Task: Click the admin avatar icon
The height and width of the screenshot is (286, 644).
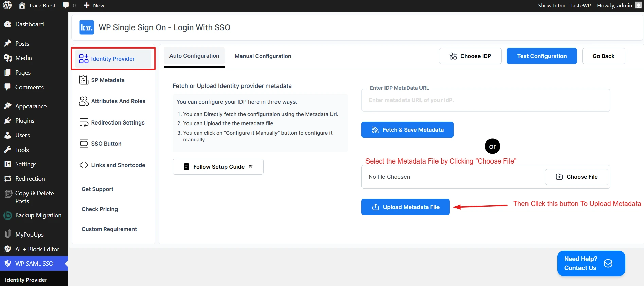Action: [x=639, y=5]
